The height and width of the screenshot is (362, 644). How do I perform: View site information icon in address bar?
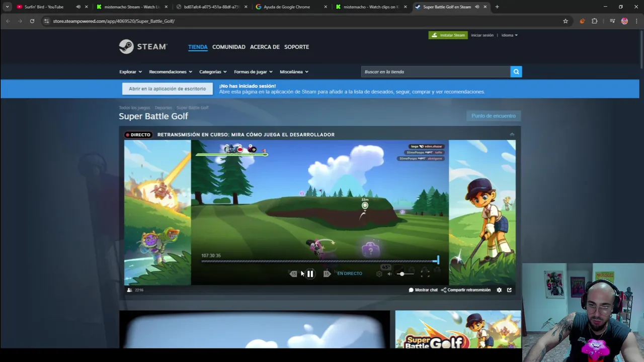coord(46,21)
